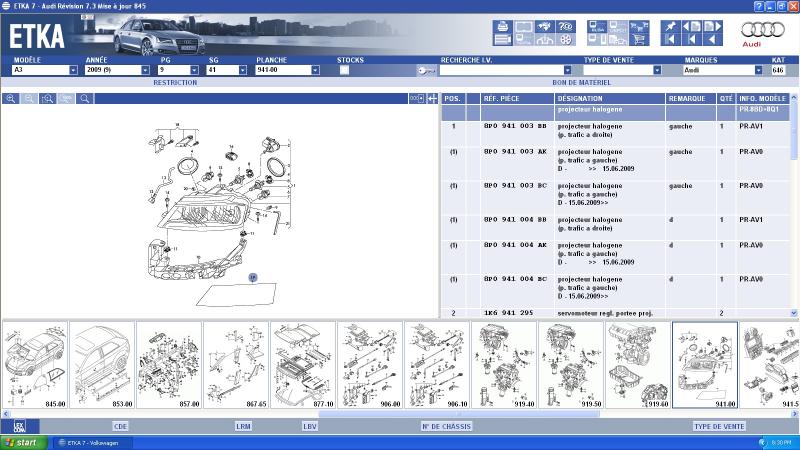Select thumbnail 815-00 car overview
This screenshot has width=800, height=450.
tap(35, 365)
